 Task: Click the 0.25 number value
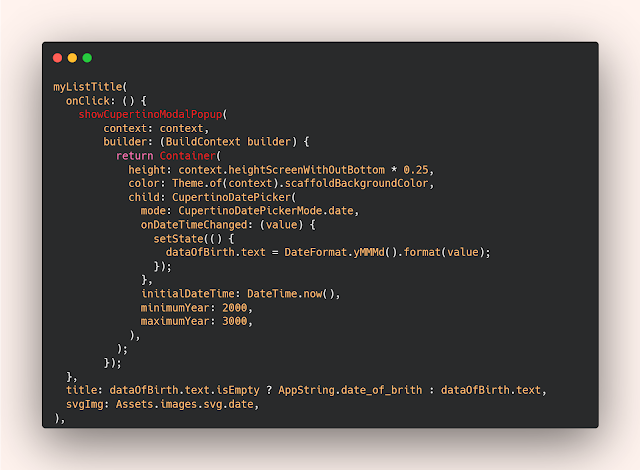pos(416,170)
